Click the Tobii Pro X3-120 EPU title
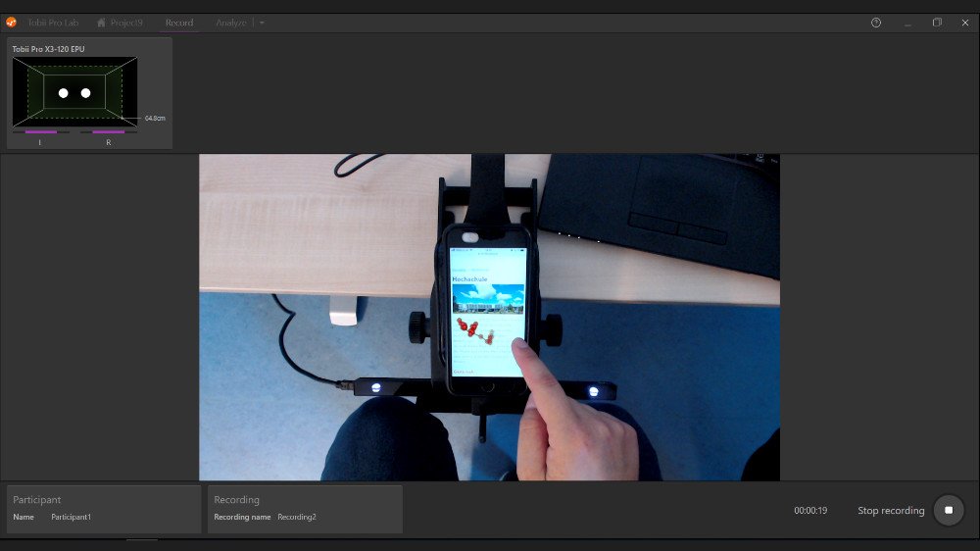Screen dimensions: 980x551 48,49
